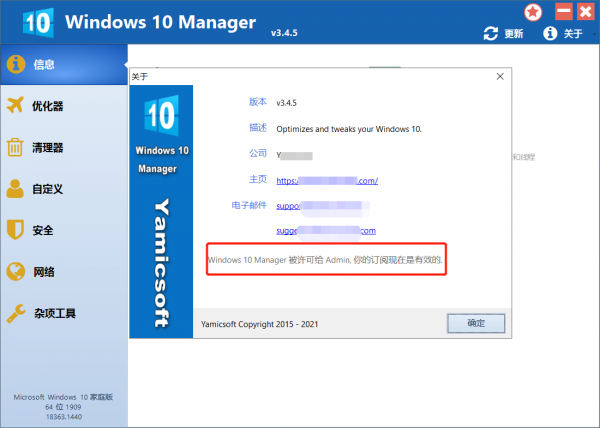Minimize the Windows 10 Manager window
This screenshot has height=428, width=600.
[x=564, y=11]
